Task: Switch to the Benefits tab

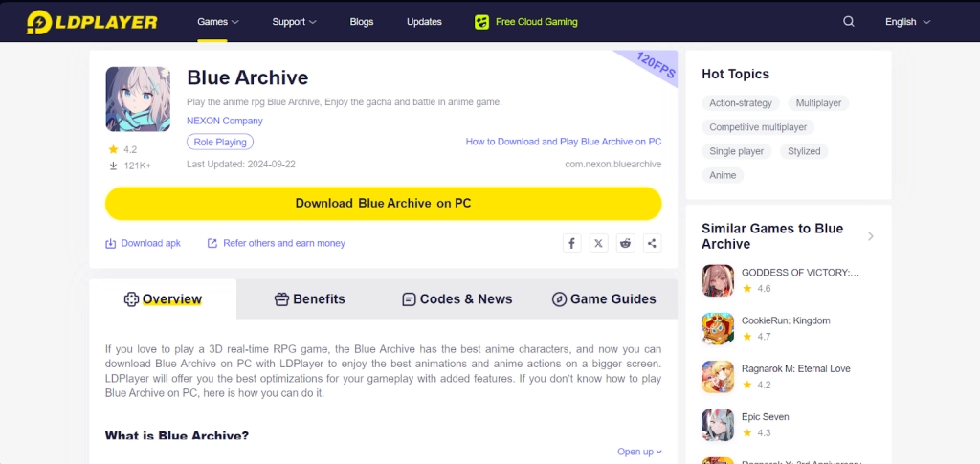Action: [310, 299]
